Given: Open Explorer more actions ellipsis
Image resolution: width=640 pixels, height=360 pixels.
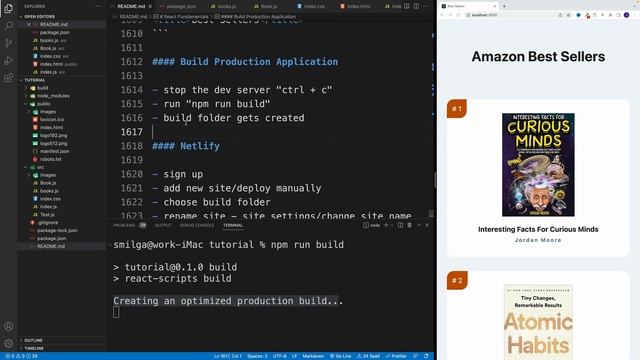Looking at the screenshot, I should [98, 7].
